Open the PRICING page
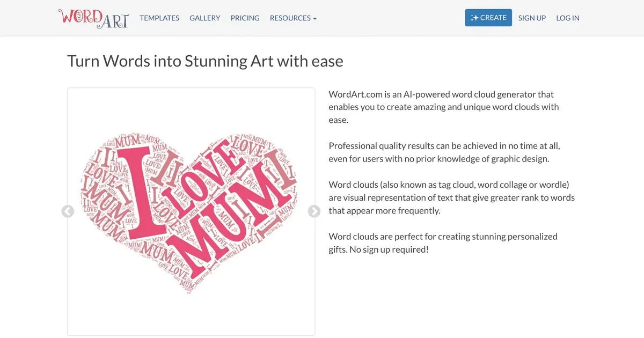644x338 pixels. 245,18
